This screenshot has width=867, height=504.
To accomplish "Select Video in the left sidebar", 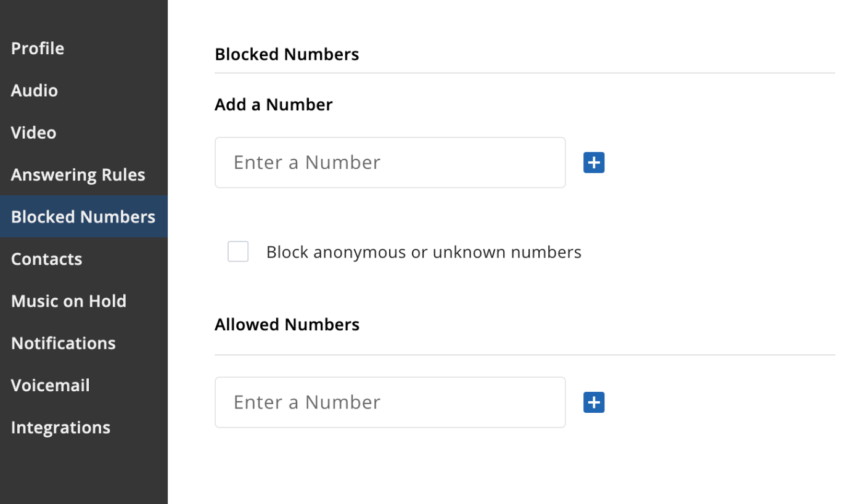I will tap(33, 132).
